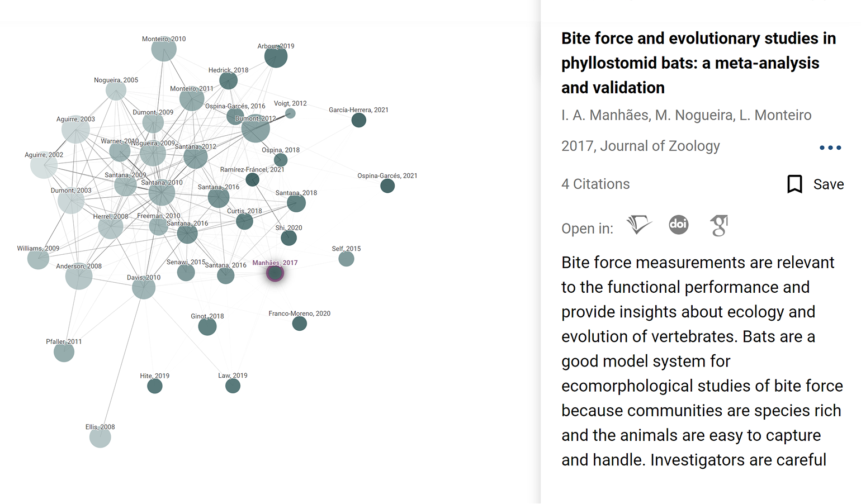Click the Pfaller, 2011 graph node
The width and height of the screenshot is (861, 504).
pyautogui.click(x=64, y=352)
